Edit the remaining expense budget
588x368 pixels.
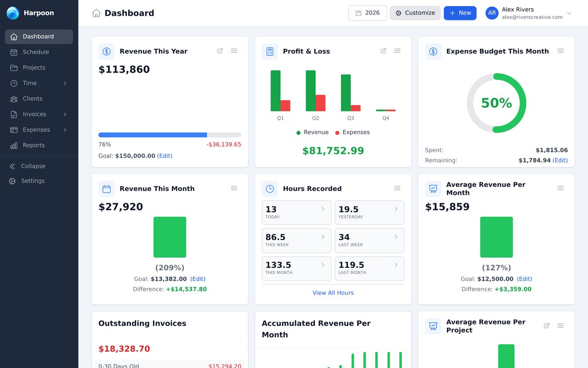click(x=560, y=160)
